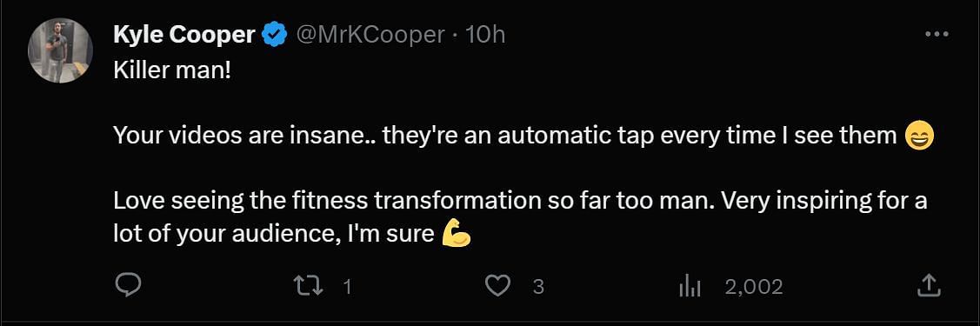
Task: Open Kyle Cooper's profile picture
Action: 61,50
